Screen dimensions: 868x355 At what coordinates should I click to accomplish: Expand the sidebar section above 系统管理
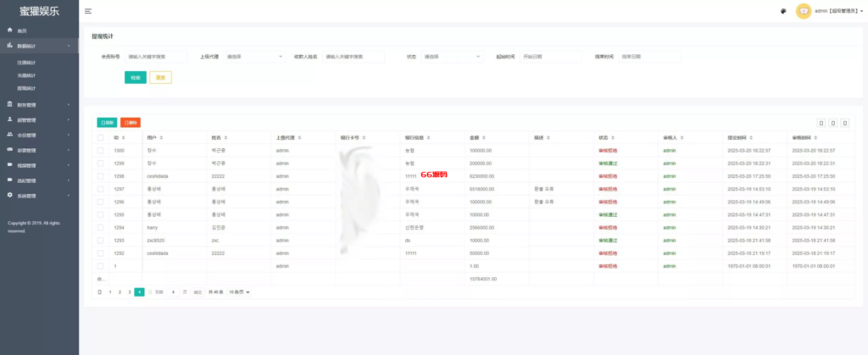tap(39, 180)
